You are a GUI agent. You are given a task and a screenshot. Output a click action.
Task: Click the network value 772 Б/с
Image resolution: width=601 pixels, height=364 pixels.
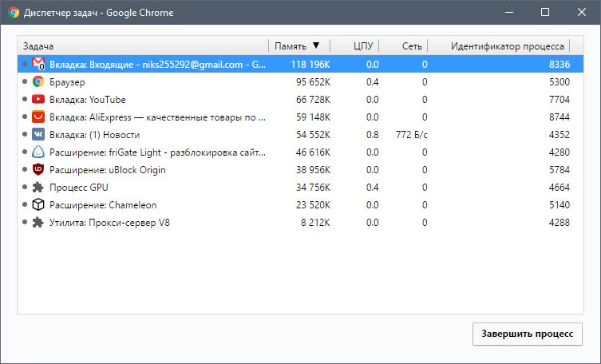coord(411,135)
